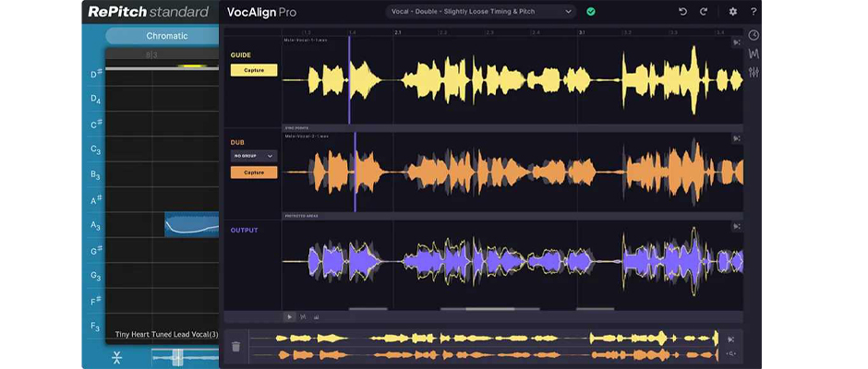Open the clock timing panel icon
The height and width of the screenshot is (369, 868).
click(753, 35)
